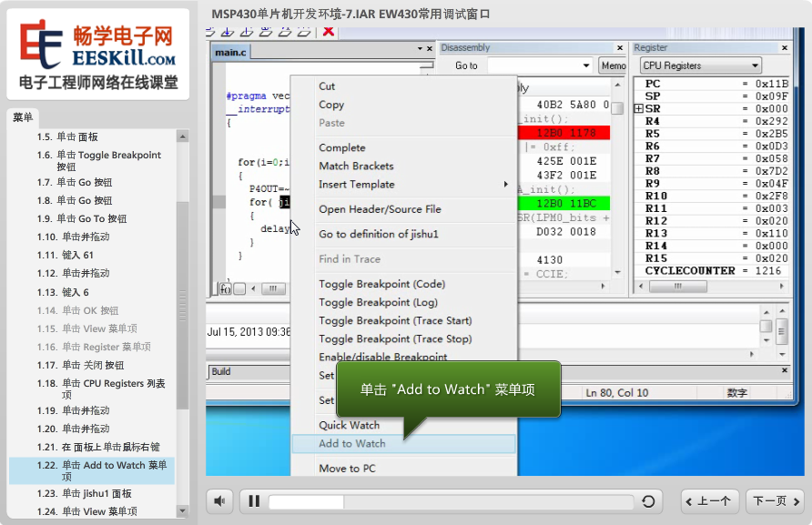
Task: Click the Step Into toolbar icon with down arrow
Action: [228, 32]
